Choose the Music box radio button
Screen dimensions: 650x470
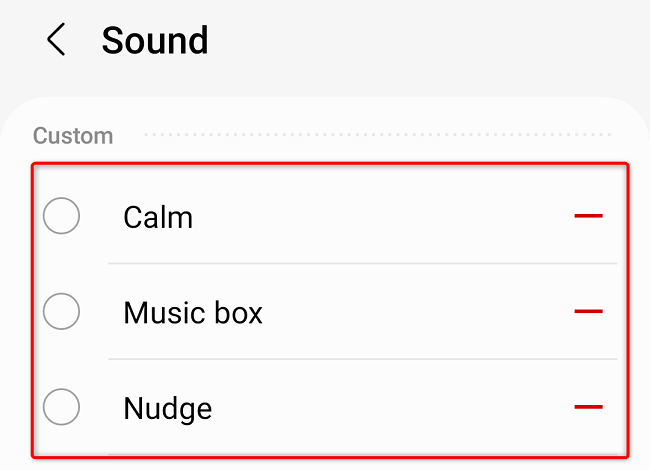coord(62,312)
